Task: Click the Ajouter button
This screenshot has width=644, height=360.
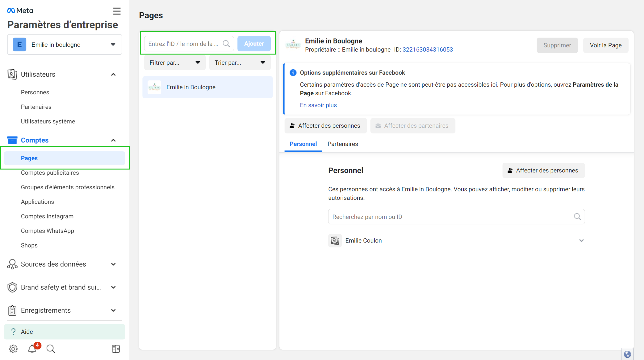Action: coord(254,44)
